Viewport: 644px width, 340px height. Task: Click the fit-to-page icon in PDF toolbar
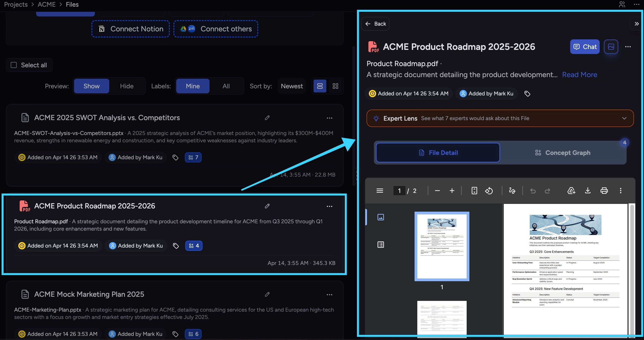pos(474,191)
